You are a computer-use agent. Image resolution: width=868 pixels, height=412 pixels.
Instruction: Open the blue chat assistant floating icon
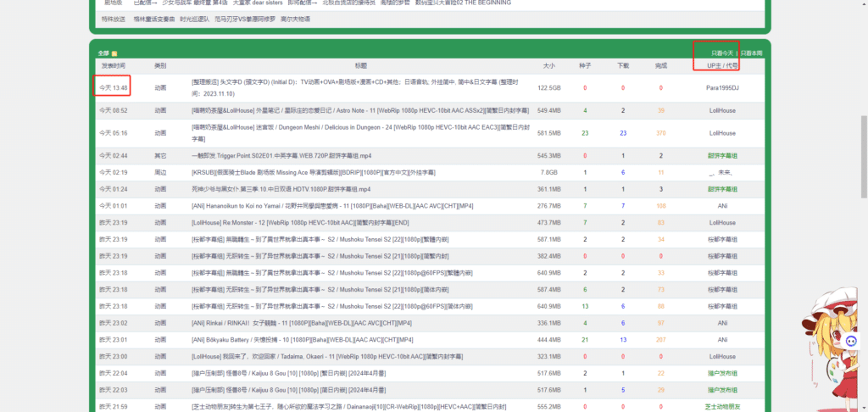click(851, 341)
